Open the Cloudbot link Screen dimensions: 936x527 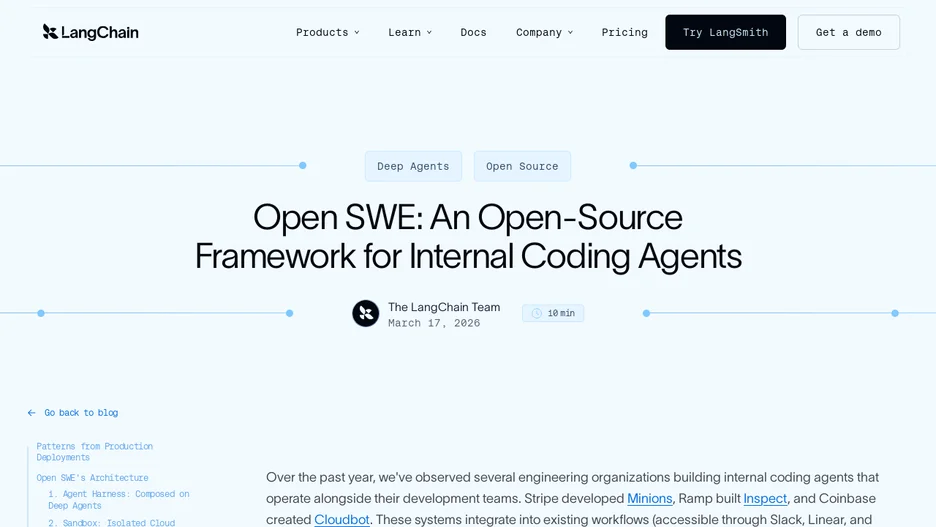click(x=341, y=519)
